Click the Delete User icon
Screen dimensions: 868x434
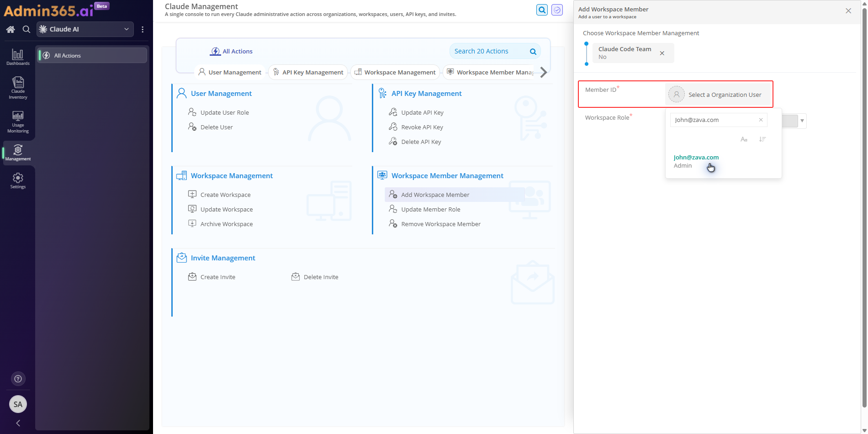click(x=192, y=127)
